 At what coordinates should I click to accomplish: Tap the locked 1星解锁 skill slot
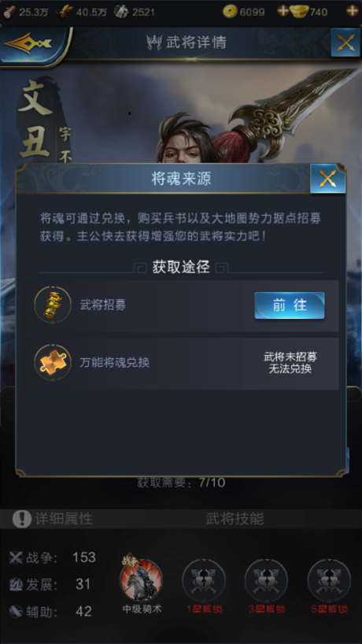204,581
